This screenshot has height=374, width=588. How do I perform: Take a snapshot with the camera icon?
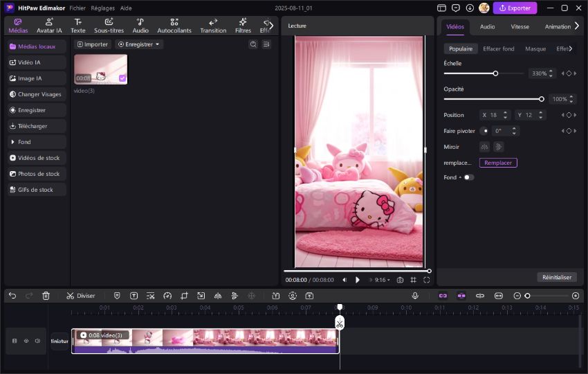pos(400,280)
